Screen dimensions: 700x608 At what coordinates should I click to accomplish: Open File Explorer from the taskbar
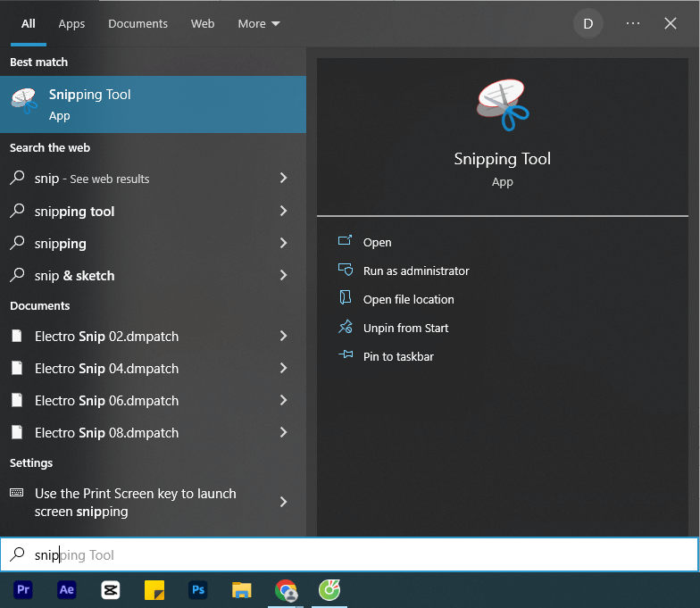click(241, 589)
